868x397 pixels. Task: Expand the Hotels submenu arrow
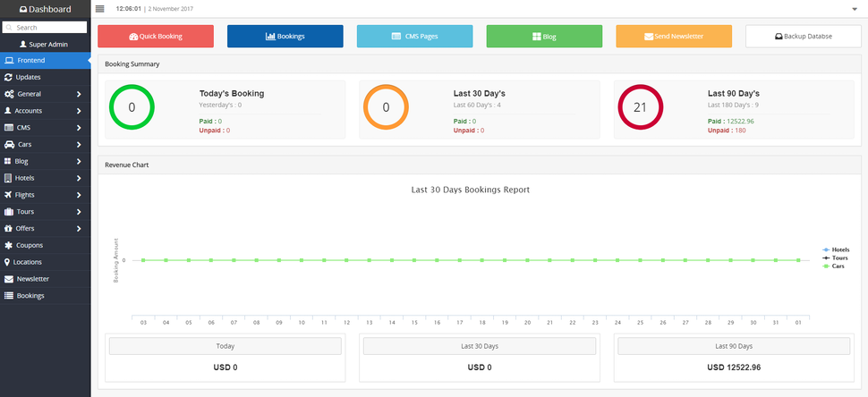point(79,178)
